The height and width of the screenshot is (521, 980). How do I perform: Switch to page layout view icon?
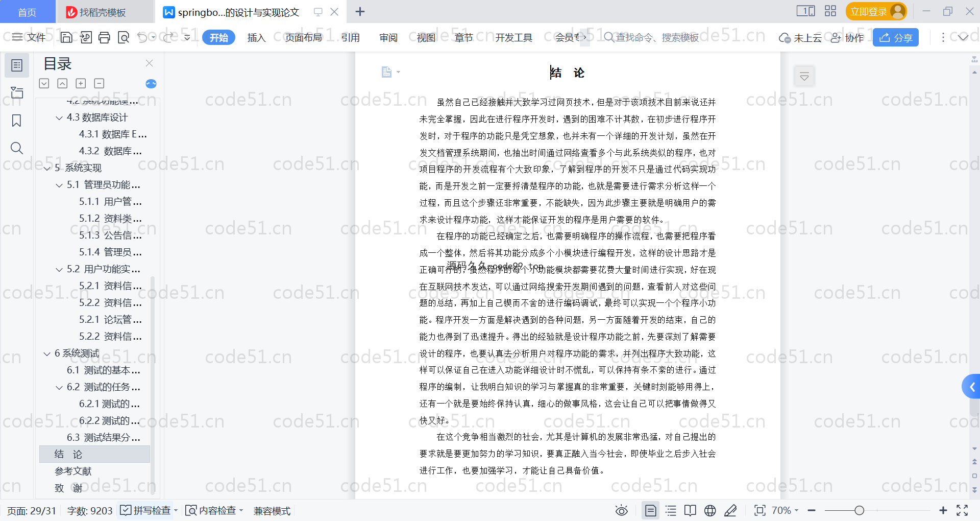[x=650, y=510]
